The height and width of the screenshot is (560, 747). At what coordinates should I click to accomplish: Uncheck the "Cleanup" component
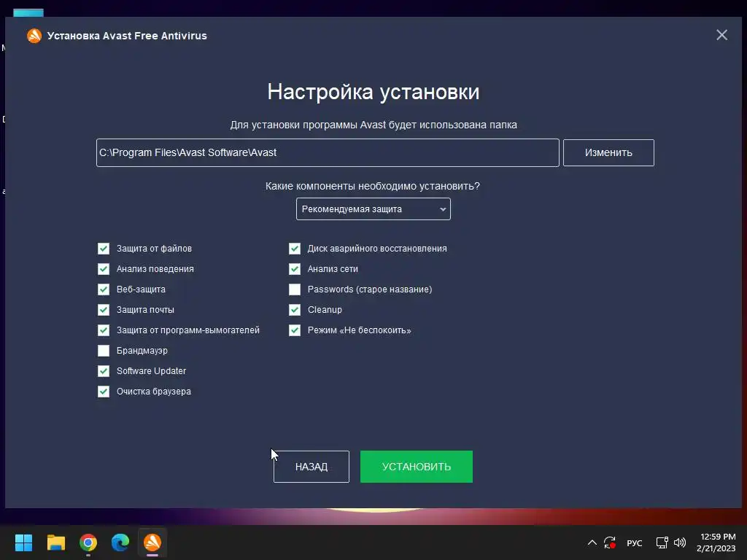tap(295, 310)
